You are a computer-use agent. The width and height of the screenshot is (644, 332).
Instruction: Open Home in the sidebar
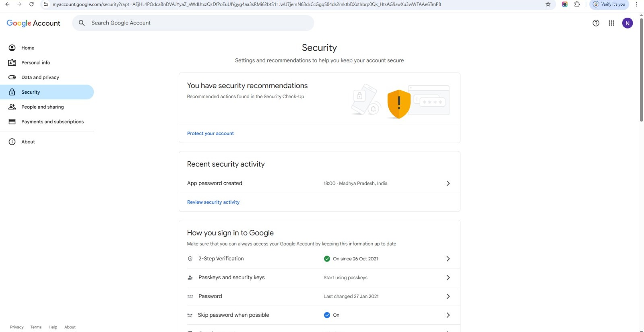[47, 48]
